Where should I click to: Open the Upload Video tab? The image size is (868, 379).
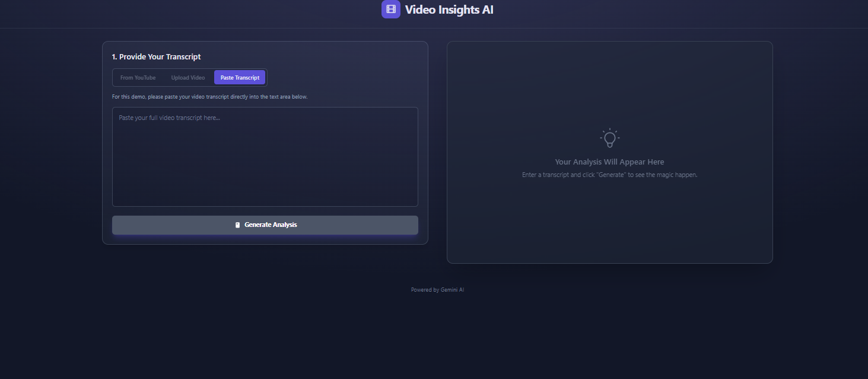tap(188, 77)
